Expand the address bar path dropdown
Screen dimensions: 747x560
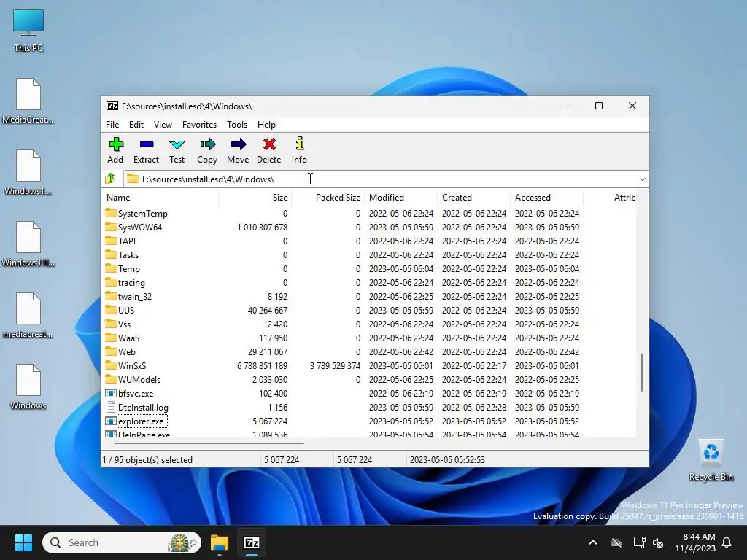(642, 179)
